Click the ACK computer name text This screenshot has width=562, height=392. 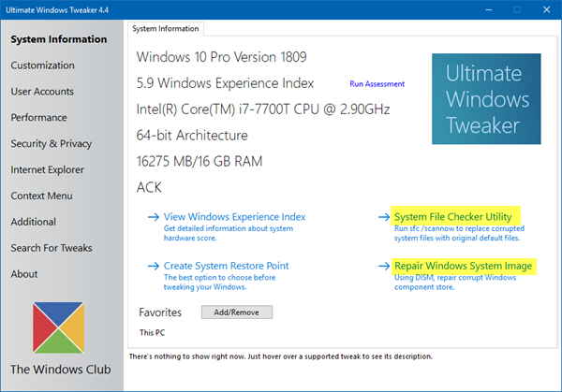[x=149, y=188]
